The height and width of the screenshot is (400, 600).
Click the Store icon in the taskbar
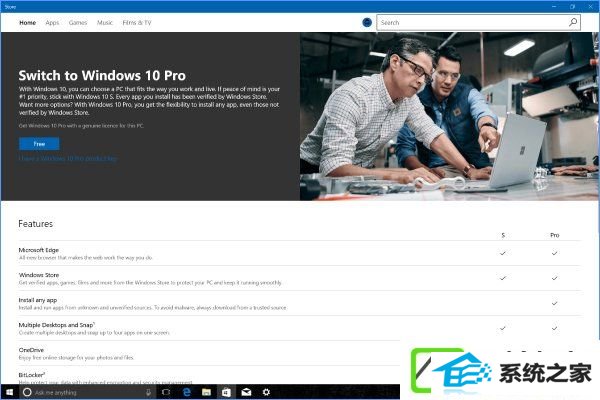[x=227, y=392]
